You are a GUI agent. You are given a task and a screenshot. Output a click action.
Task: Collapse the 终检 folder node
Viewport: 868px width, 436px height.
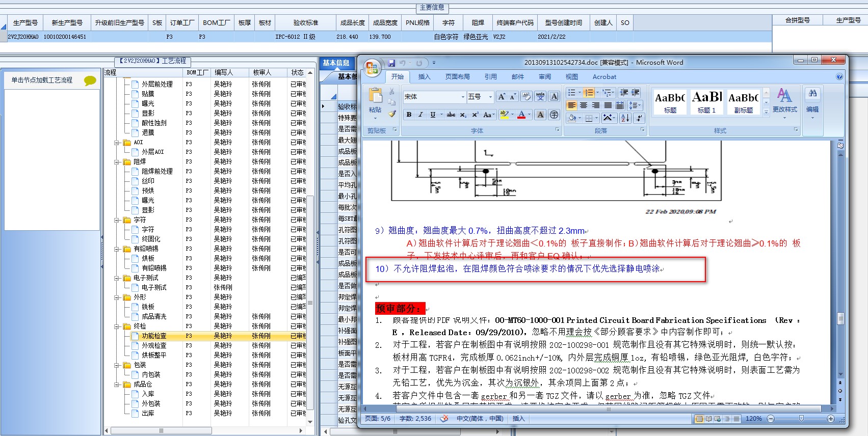[118, 326]
